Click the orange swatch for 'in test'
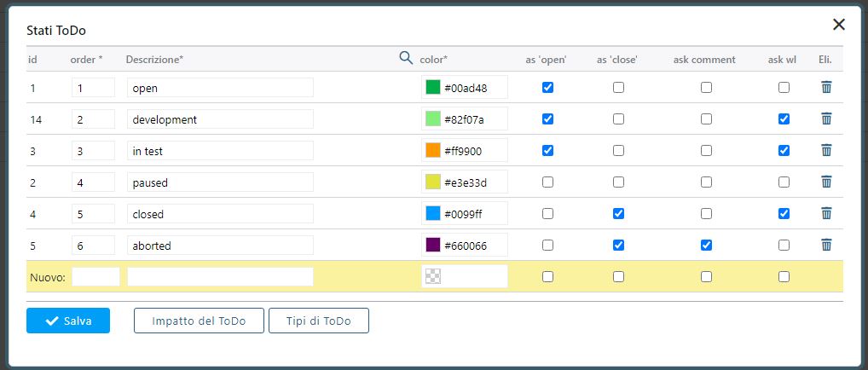This screenshot has height=370, width=868. pos(433,150)
